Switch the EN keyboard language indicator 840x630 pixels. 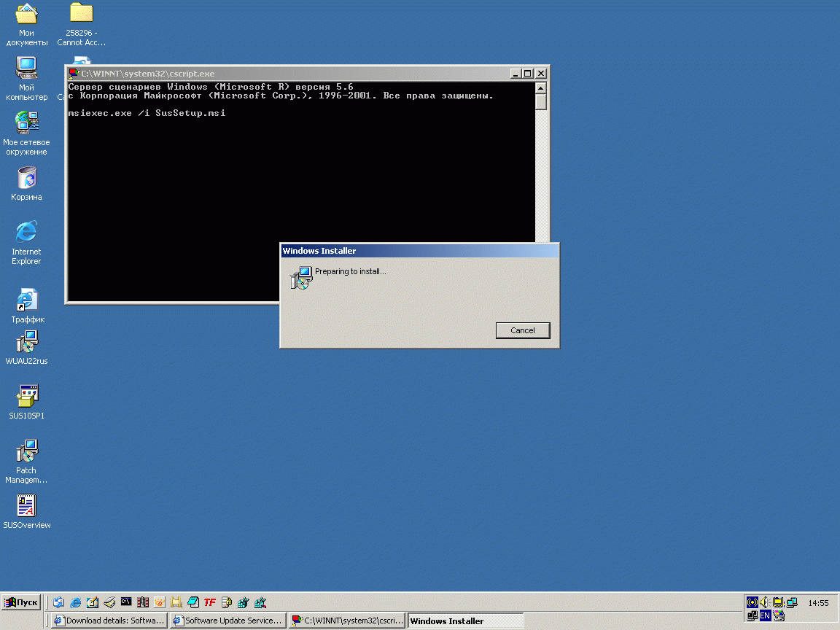(765, 615)
